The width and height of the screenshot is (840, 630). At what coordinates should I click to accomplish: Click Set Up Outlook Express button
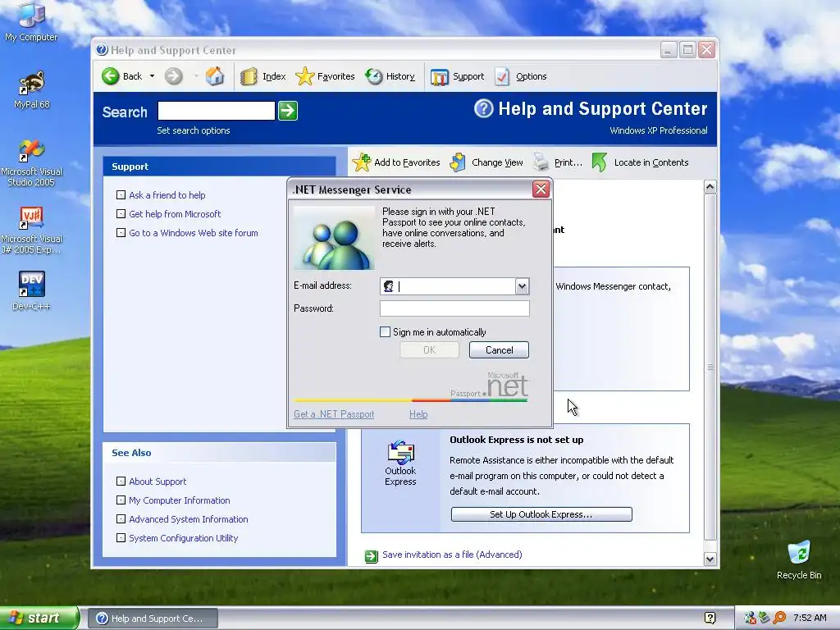point(541,514)
